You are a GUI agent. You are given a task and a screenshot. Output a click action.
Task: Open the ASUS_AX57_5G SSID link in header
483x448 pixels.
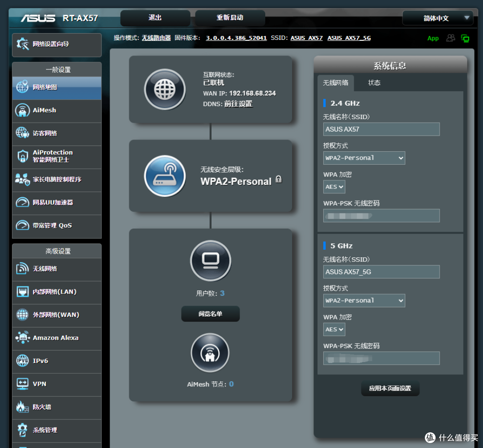(x=349, y=38)
